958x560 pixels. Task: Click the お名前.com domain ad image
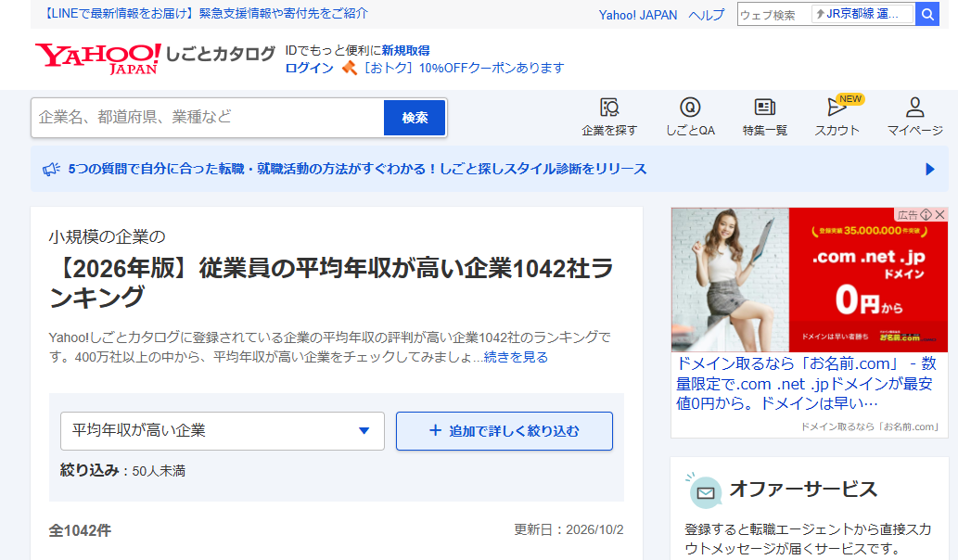[810, 280]
